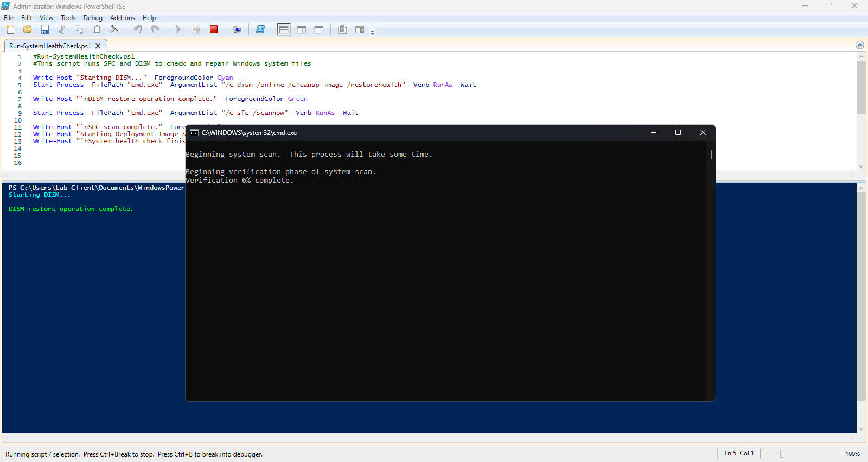Image resolution: width=868 pixels, height=462 pixels.
Task: Toggle Show Script Pane Top layout
Action: tap(284, 29)
